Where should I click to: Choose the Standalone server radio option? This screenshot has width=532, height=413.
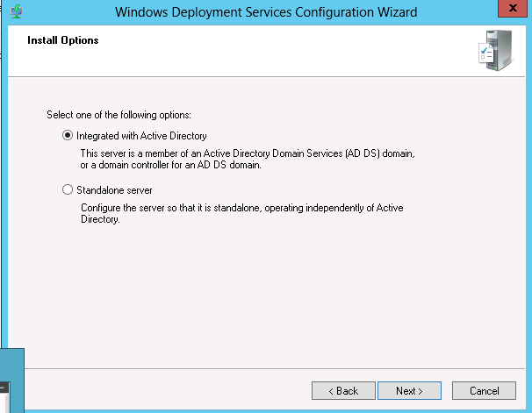tap(68, 189)
